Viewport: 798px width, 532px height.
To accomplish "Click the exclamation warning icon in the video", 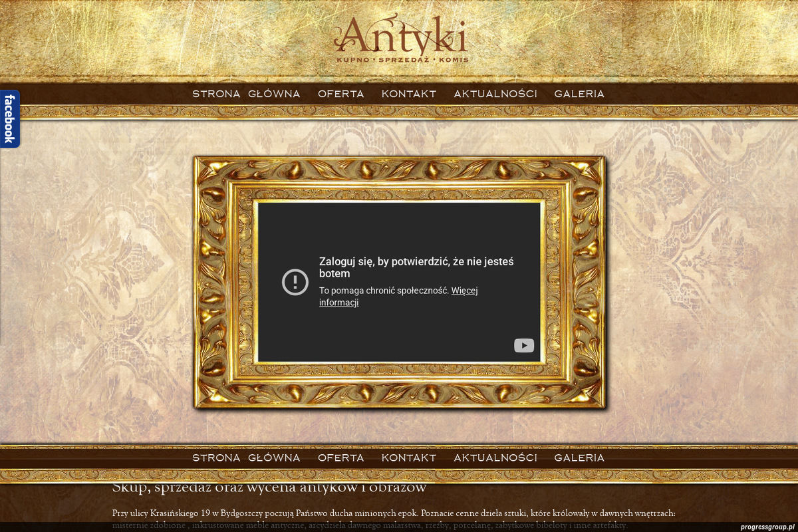I will [x=295, y=282].
